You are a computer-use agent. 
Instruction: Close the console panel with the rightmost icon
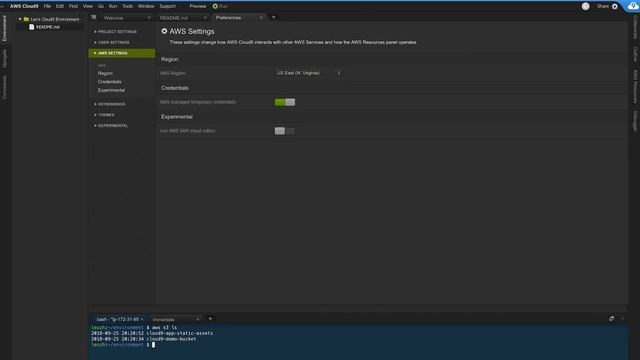[622, 318]
